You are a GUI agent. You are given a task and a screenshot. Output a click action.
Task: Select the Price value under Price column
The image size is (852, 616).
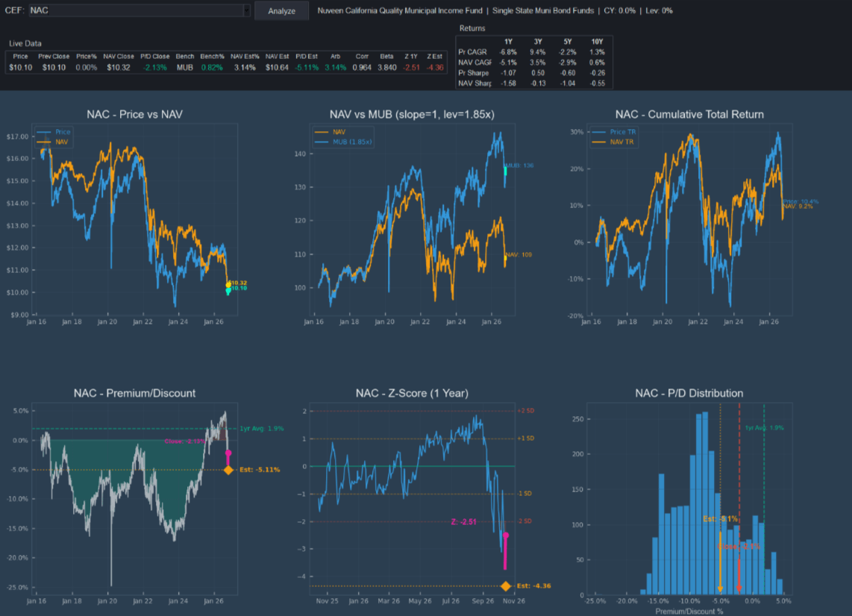point(21,67)
